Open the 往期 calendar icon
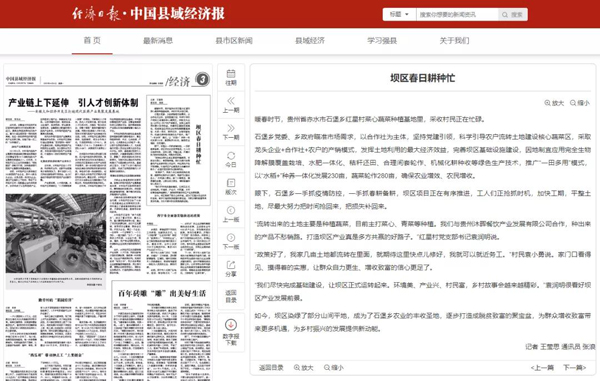 tap(231, 77)
